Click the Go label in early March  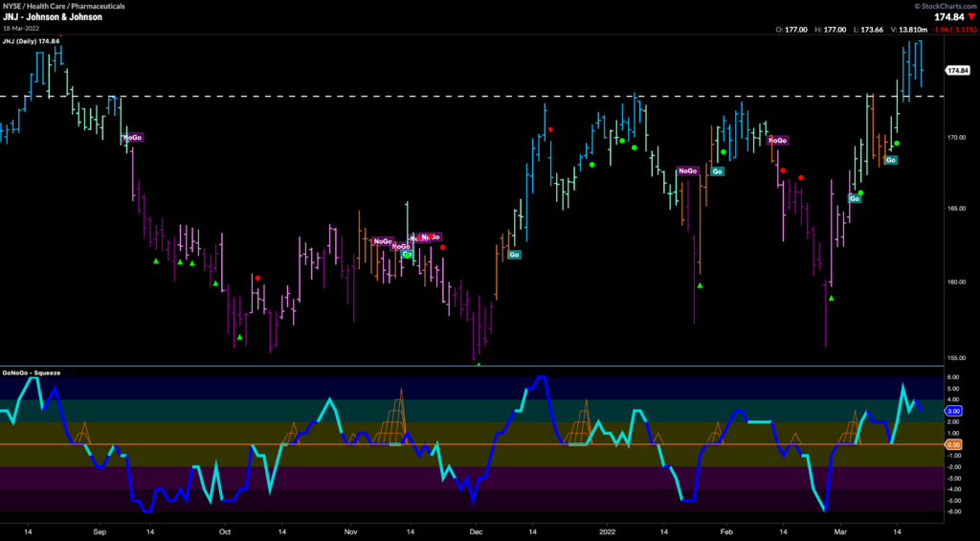[855, 199]
